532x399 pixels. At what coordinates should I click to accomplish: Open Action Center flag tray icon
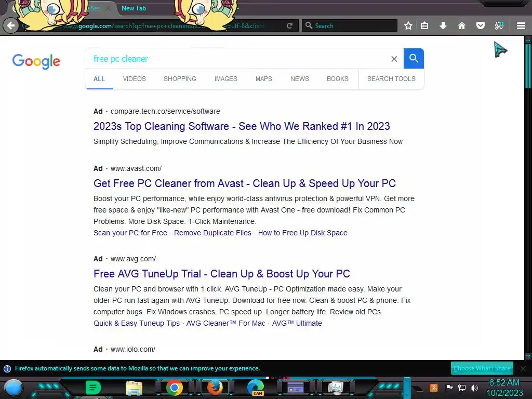[x=449, y=388]
